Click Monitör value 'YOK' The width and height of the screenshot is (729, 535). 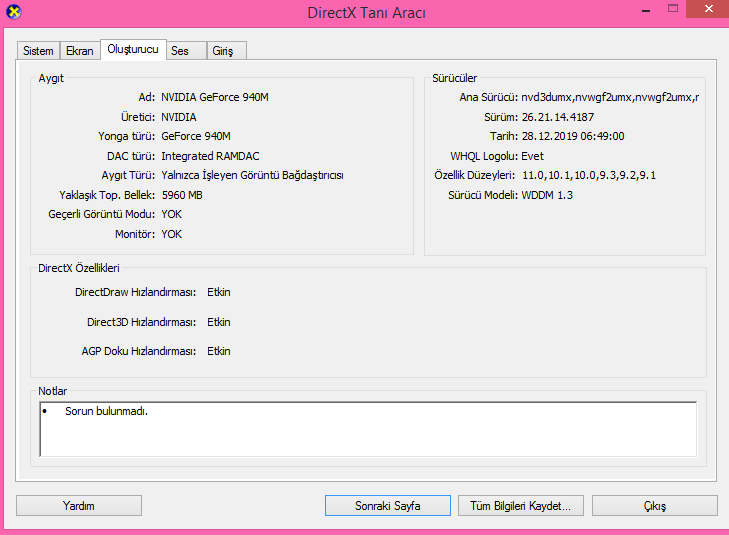(172, 234)
